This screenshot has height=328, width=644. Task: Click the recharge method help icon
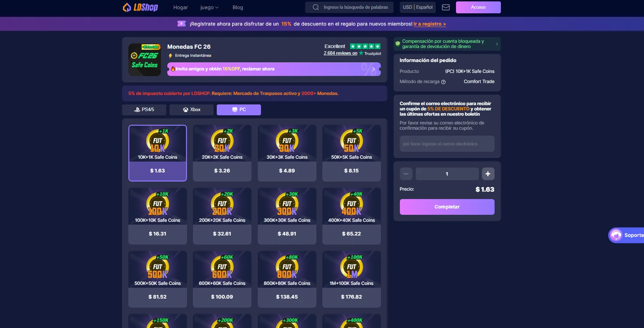[x=443, y=82]
